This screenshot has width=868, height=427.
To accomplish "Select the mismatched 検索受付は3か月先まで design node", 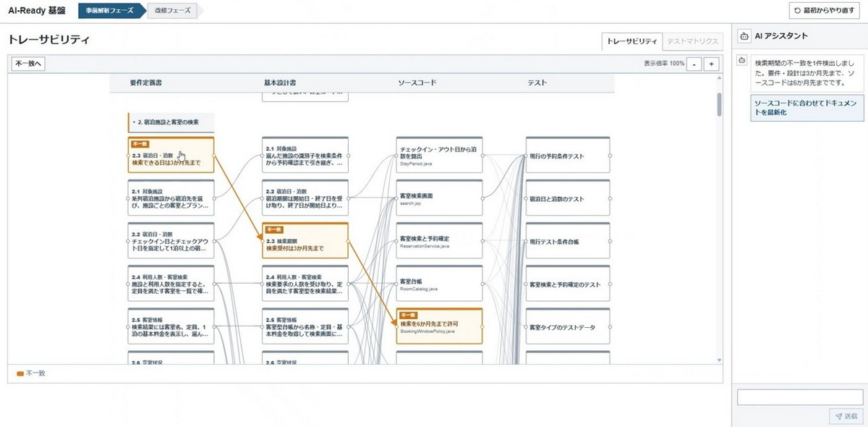I will pos(305,241).
